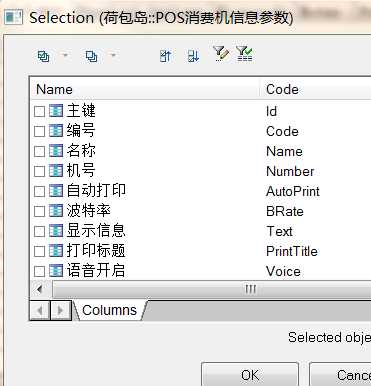The image size is (371, 386).
Task: Check the 波特率 row checkbox
Action: click(x=39, y=211)
